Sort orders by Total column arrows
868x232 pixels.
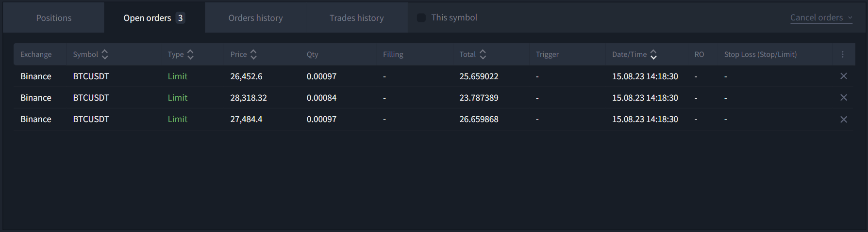click(x=483, y=54)
